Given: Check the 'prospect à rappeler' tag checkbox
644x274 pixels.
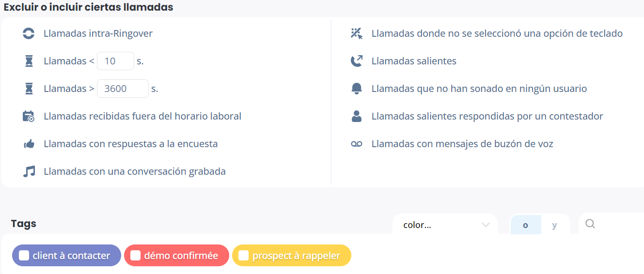Looking at the screenshot, I should (244, 256).
